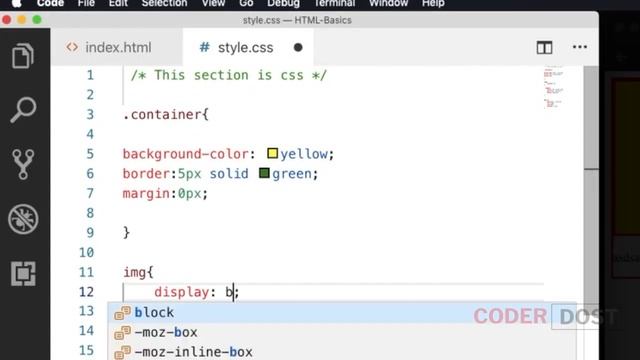The width and height of the screenshot is (640, 360).
Task: Open the Debug panel icon
Action: [23, 219]
